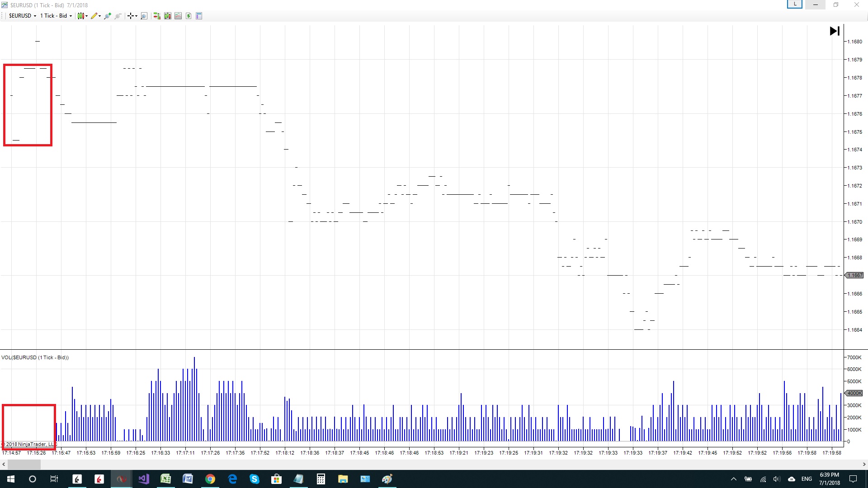Select the crosshair cursor tool

[x=132, y=16]
